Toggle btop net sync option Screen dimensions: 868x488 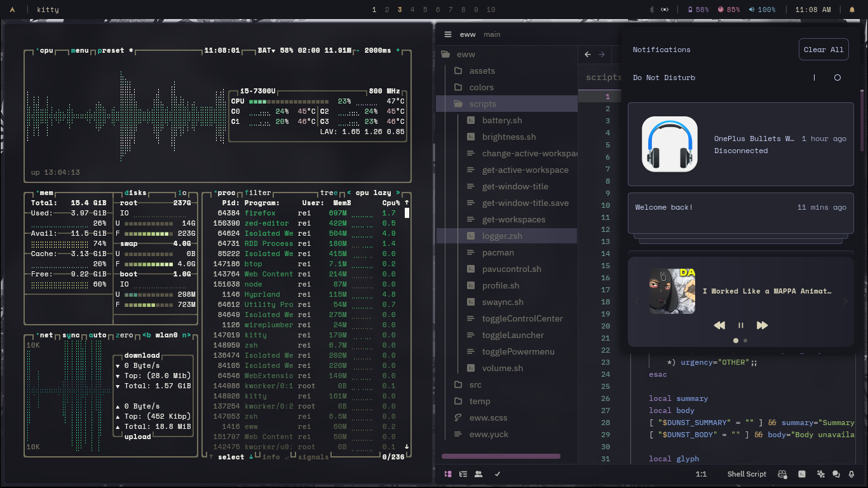coord(71,335)
